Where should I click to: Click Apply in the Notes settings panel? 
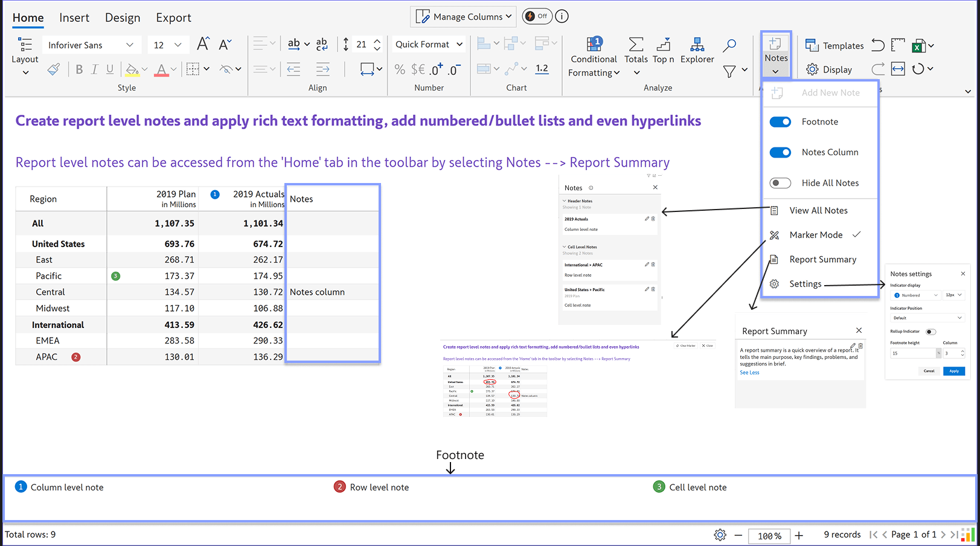point(953,371)
